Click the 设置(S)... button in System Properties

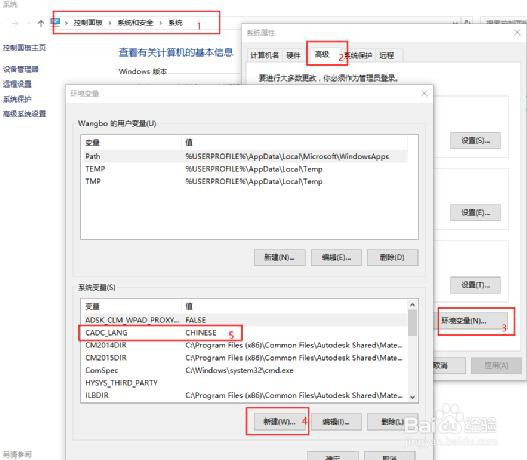[475, 140]
